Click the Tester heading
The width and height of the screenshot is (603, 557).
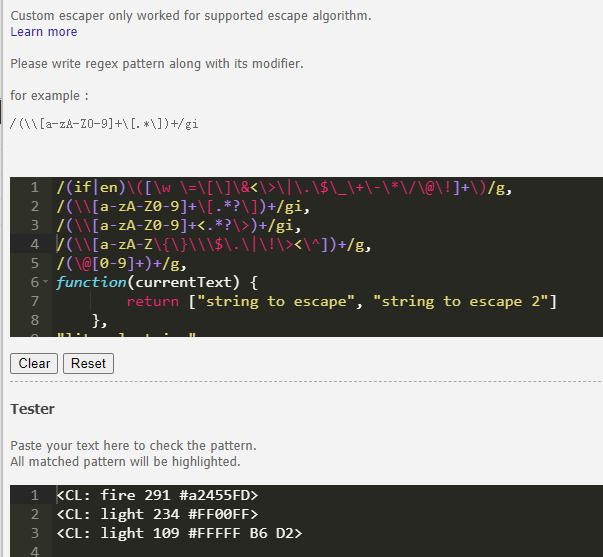click(x=32, y=409)
